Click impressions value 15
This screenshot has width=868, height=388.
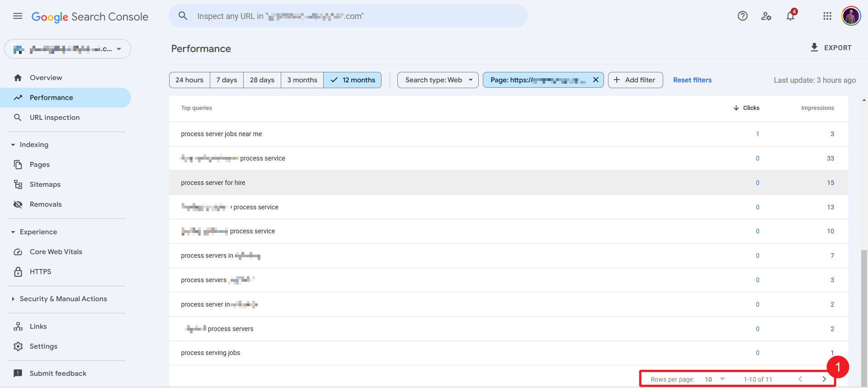click(830, 183)
